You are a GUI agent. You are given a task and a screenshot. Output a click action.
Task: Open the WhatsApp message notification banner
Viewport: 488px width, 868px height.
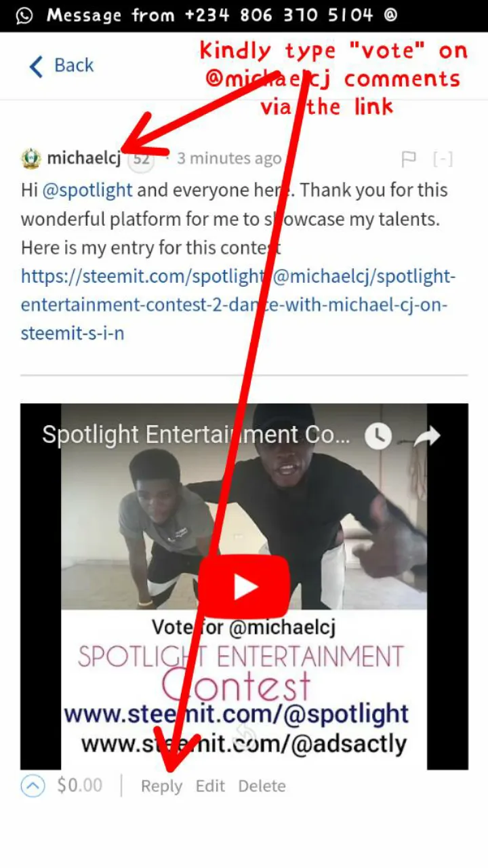tap(244, 16)
